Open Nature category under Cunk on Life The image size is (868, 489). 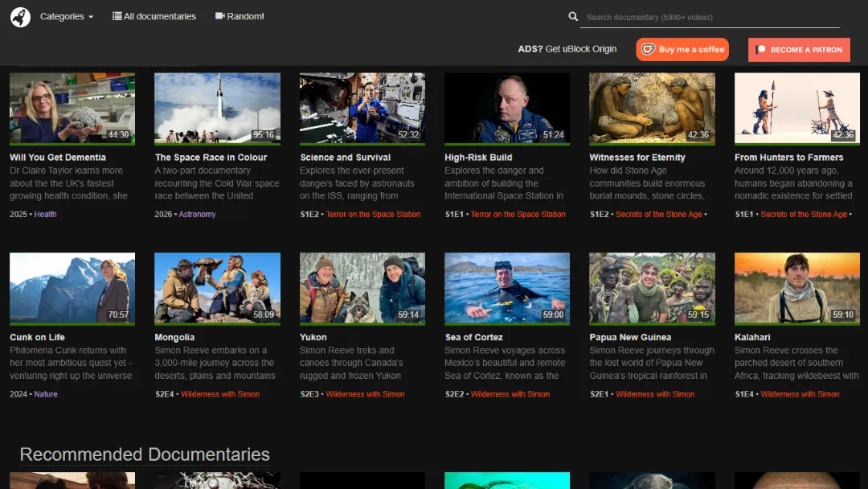[46, 394]
